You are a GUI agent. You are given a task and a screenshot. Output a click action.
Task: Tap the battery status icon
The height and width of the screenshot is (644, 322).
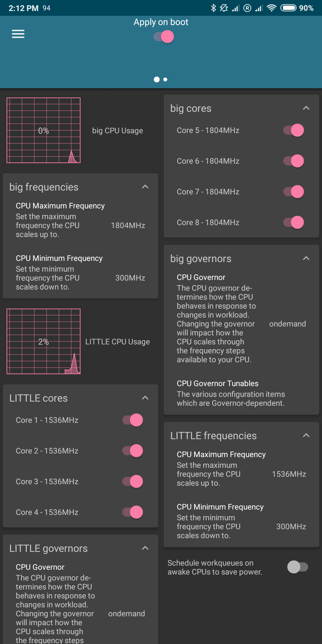288,8
